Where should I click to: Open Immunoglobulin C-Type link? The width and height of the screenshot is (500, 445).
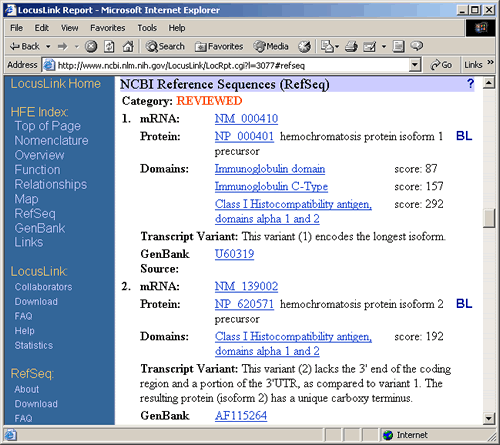coord(271,187)
